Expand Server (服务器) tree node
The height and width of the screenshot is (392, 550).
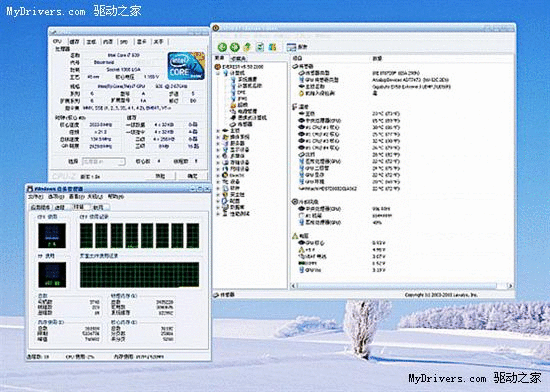pos(218,143)
